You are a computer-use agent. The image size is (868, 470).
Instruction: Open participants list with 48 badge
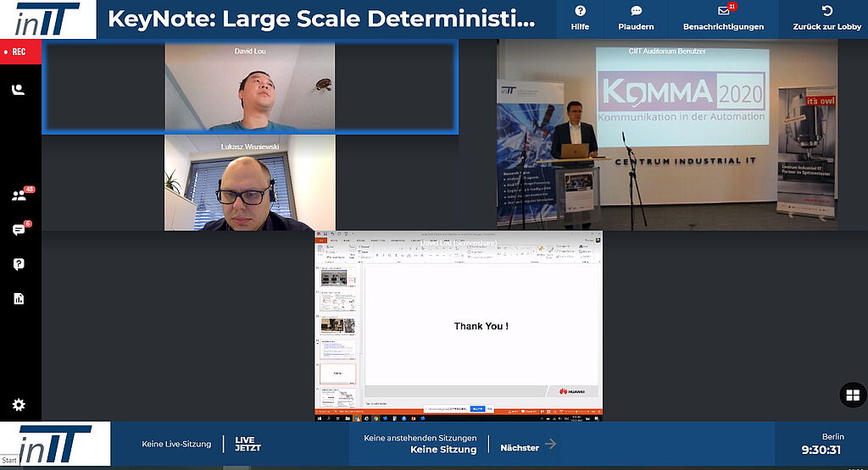(19, 196)
